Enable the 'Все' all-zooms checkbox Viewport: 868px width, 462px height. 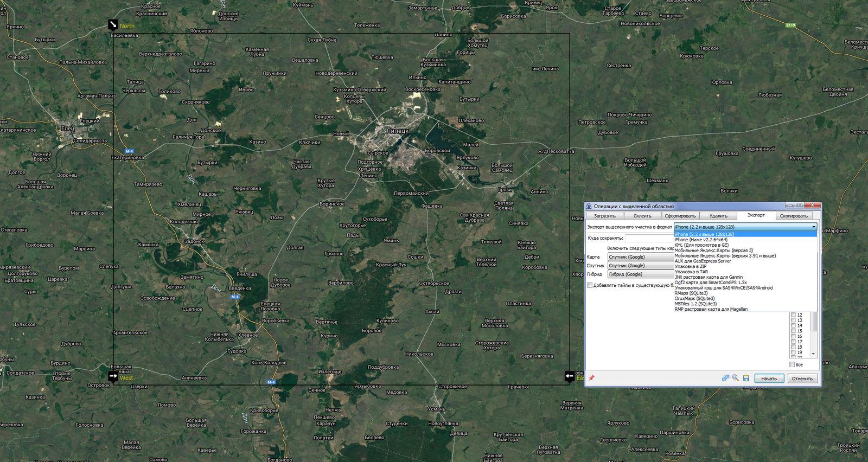click(x=792, y=364)
